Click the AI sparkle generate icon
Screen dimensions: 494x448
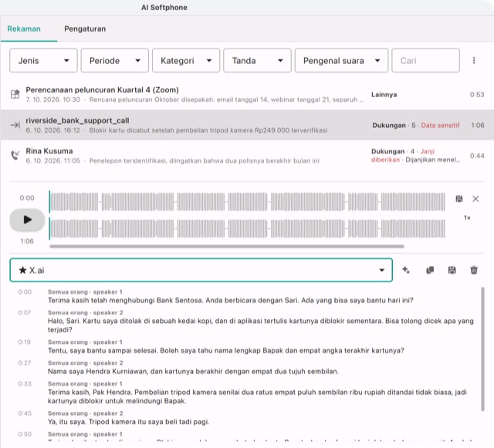click(x=406, y=270)
